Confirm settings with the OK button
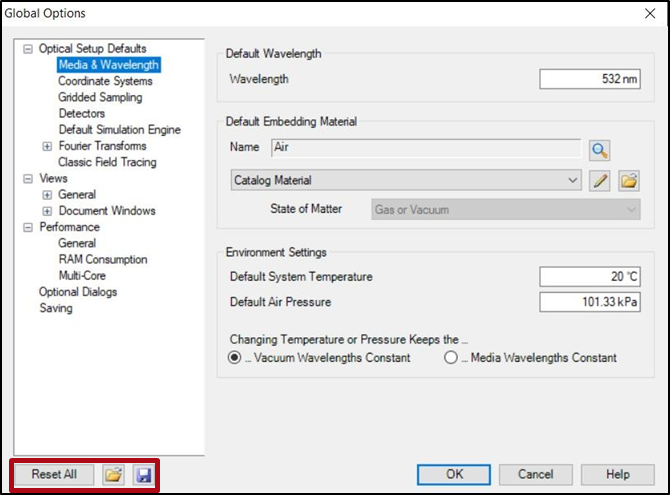The height and width of the screenshot is (495, 670). pos(454,474)
